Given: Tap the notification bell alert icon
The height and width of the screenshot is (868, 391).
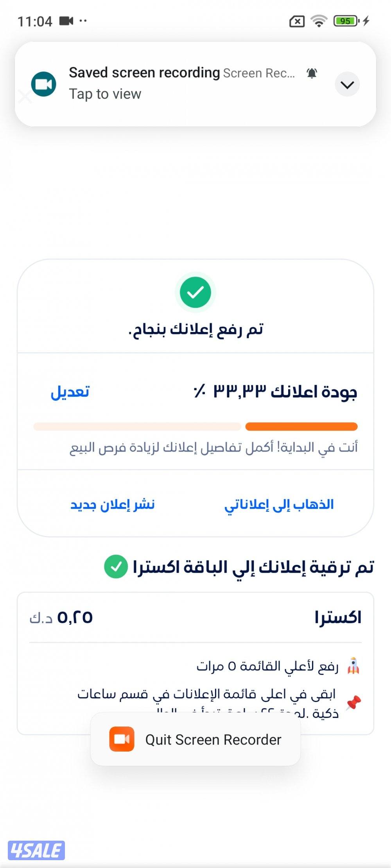Looking at the screenshot, I should point(312,73).
